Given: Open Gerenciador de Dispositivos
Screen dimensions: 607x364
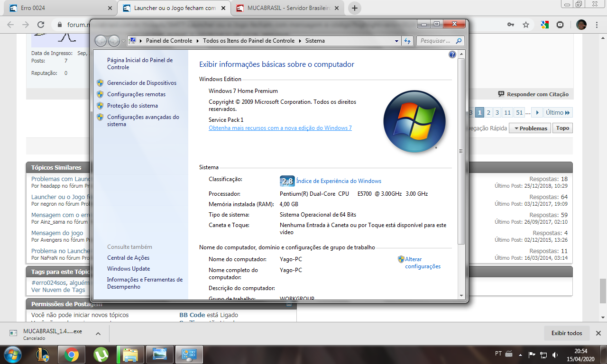Looking at the screenshot, I should (141, 83).
